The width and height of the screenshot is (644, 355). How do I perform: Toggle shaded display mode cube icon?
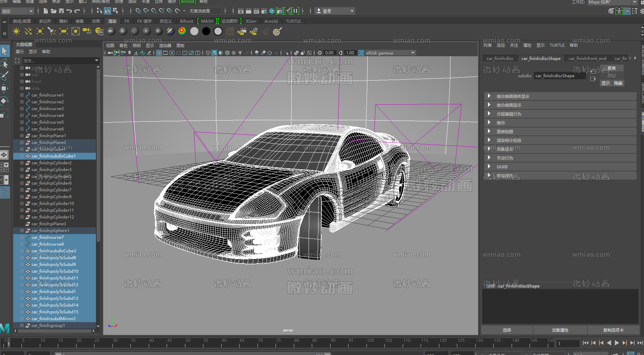pyautogui.click(x=215, y=53)
